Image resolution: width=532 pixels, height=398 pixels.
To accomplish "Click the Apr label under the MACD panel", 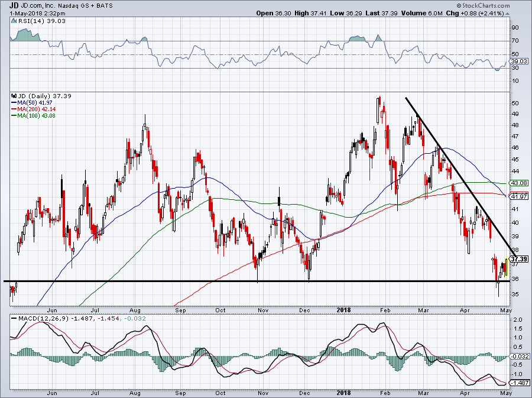I will pos(465,393).
